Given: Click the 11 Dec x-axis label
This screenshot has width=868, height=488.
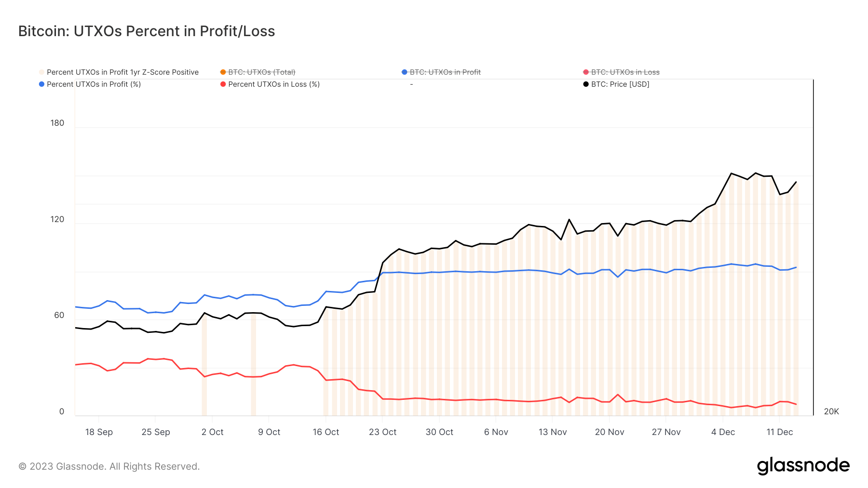Looking at the screenshot, I should click(x=780, y=432).
